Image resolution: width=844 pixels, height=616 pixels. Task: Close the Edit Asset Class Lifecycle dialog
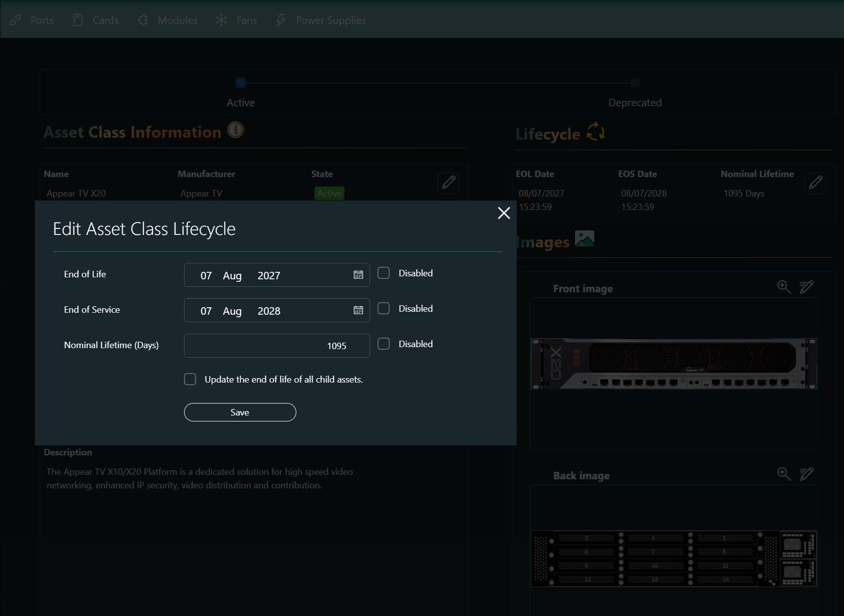[503, 213]
